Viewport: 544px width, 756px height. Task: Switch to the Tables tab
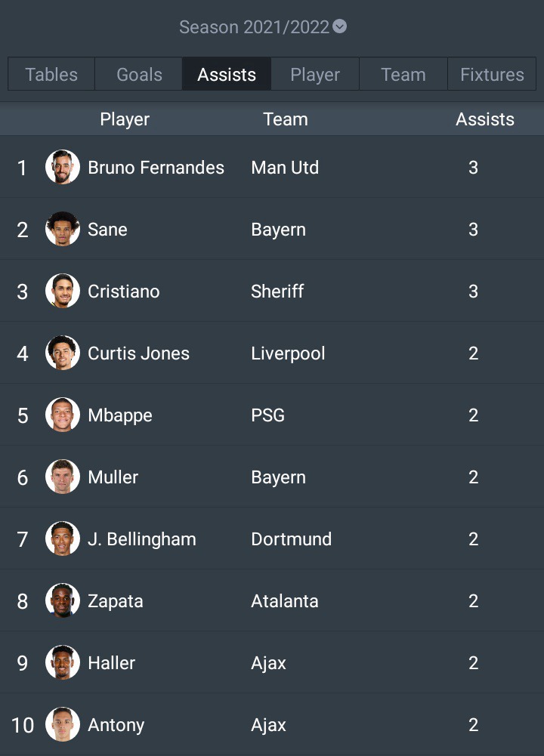point(51,74)
